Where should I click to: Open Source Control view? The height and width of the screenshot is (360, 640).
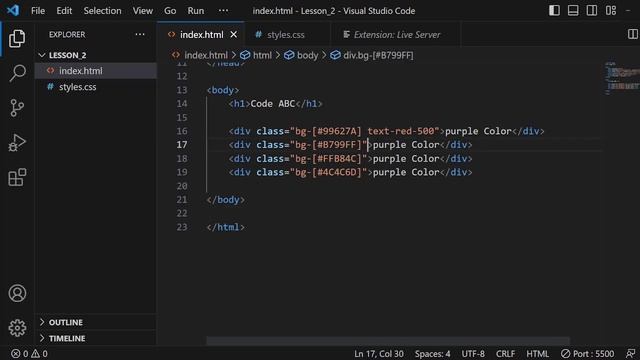click(x=17, y=108)
